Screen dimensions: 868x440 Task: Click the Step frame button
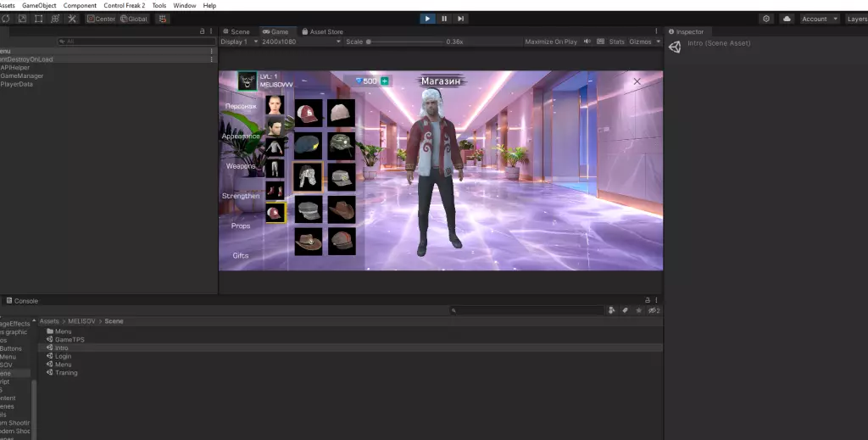pos(461,19)
